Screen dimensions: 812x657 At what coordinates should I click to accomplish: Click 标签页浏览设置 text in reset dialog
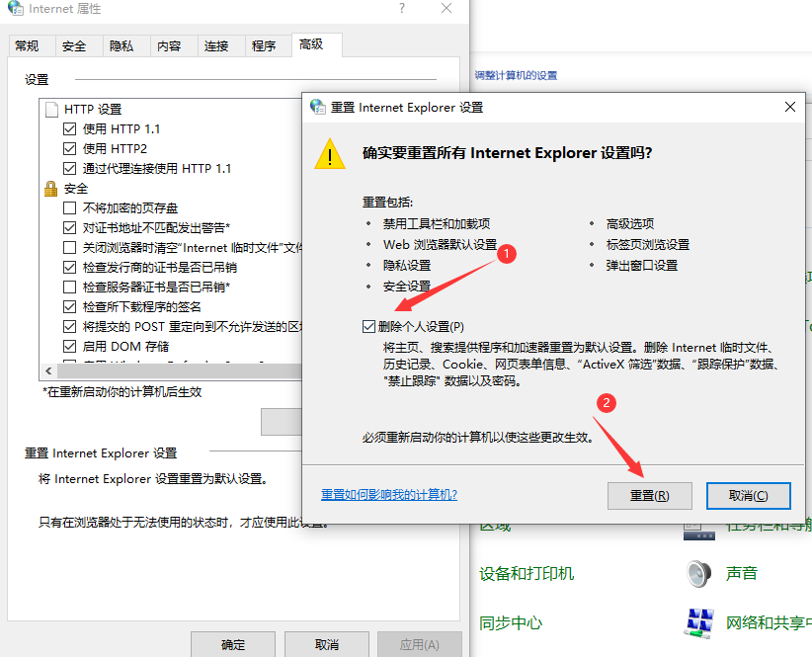coord(648,244)
